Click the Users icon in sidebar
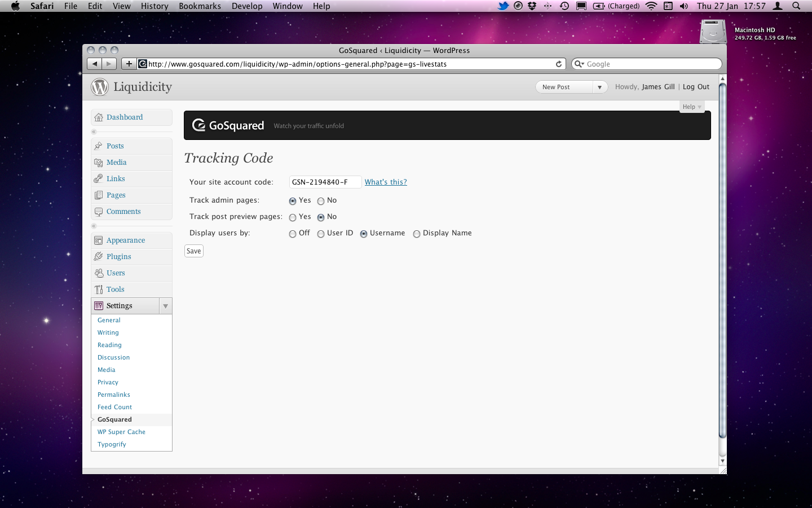 point(99,273)
